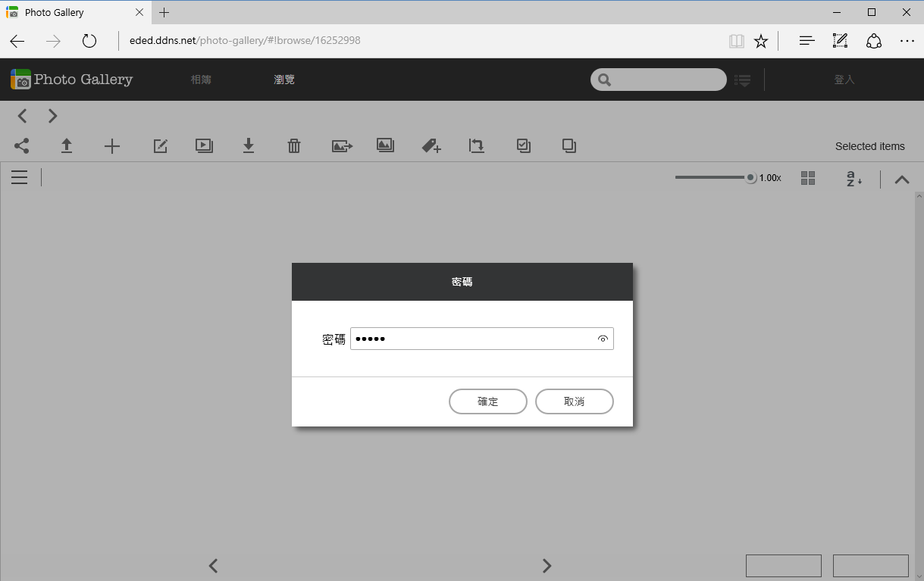Click the Make a Web Note icon
Image resolution: width=924 pixels, height=581 pixels.
pos(840,41)
